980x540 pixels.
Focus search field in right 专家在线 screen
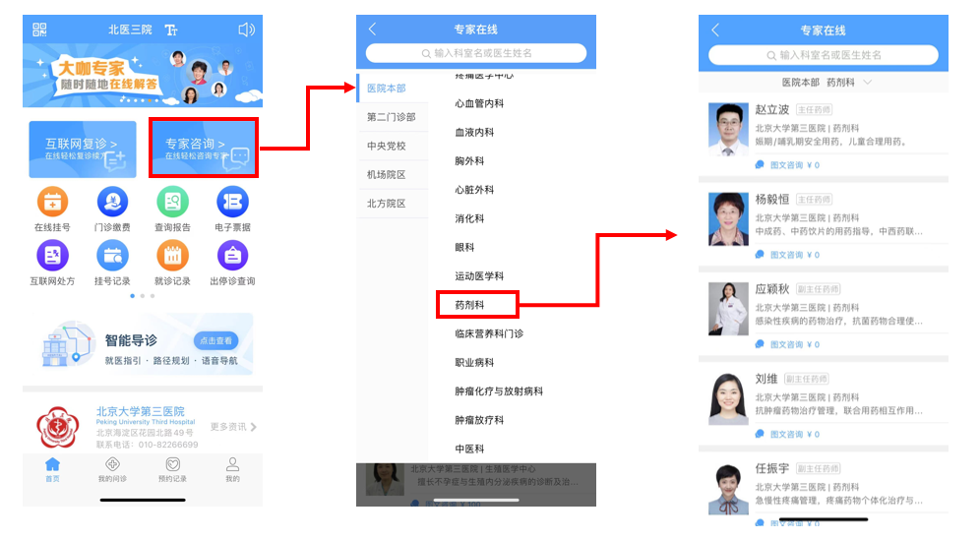824,55
